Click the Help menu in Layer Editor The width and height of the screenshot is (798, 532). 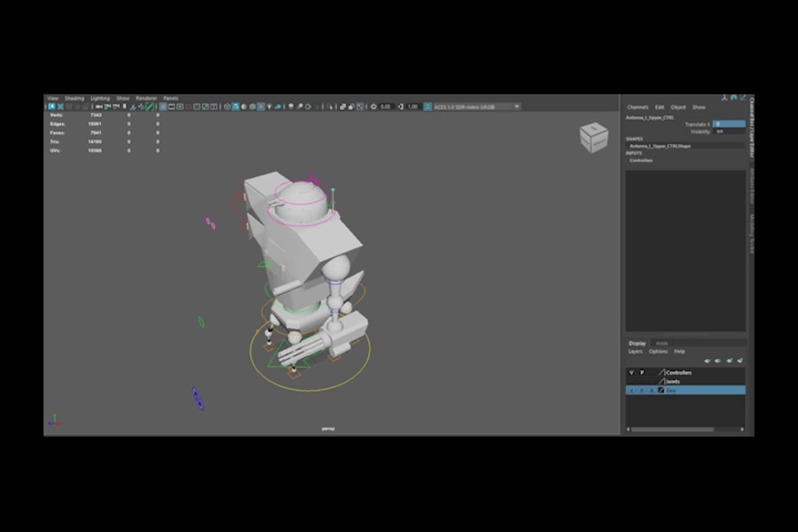tap(680, 351)
